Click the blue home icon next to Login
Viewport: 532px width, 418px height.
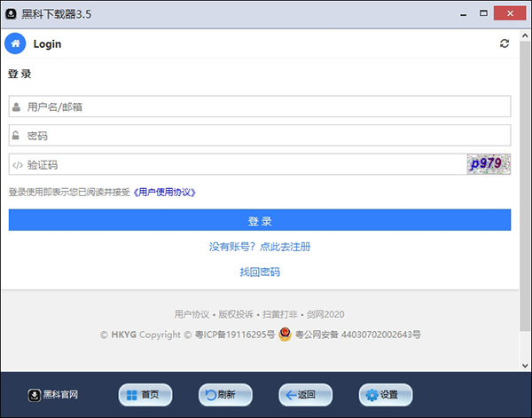[x=15, y=43]
